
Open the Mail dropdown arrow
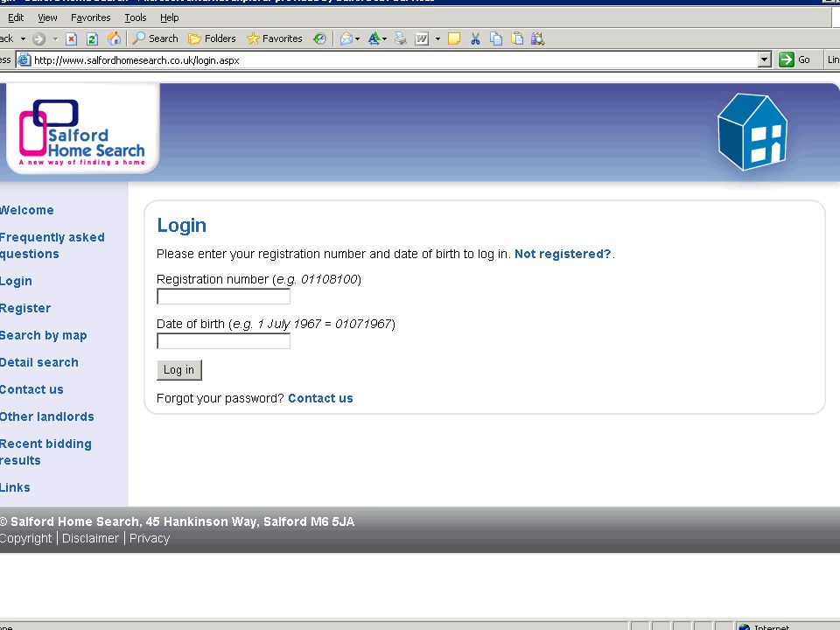357,38
